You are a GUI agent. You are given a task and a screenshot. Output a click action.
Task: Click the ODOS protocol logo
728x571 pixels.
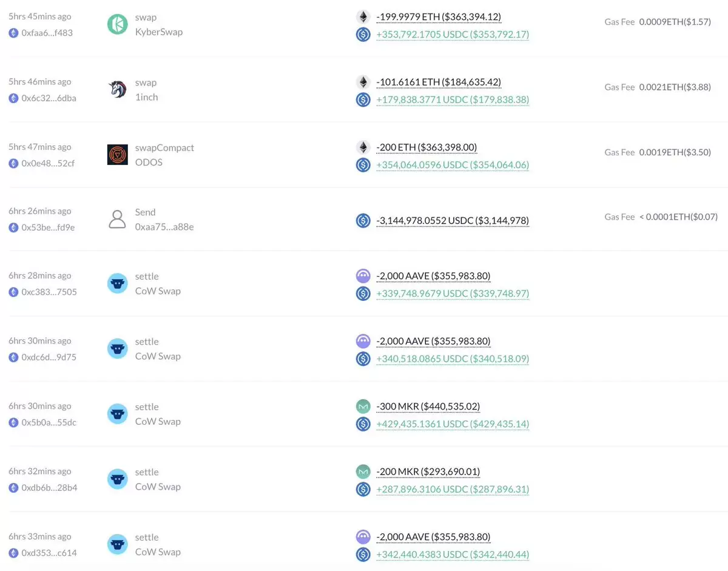pyautogui.click(x=118, y=154)
